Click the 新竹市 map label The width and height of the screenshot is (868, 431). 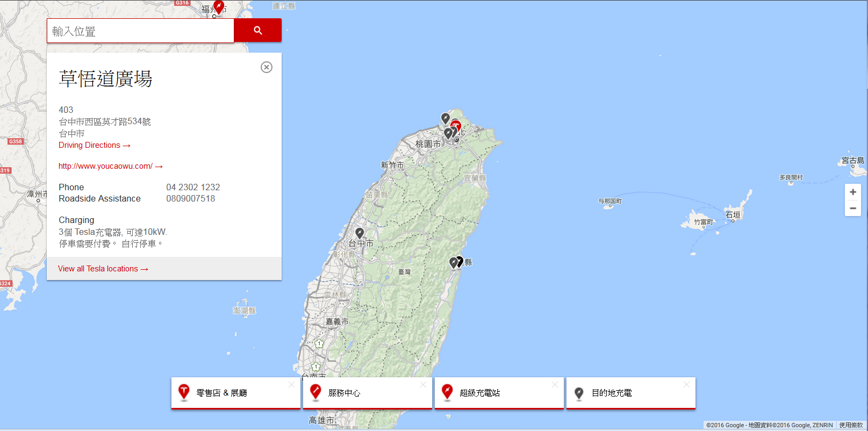coord(392,165)
